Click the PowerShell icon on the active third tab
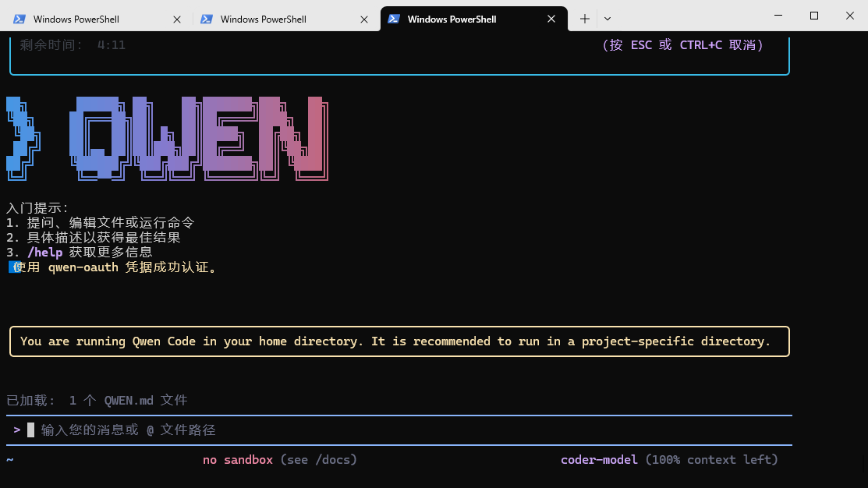This screenshot has height=488, width=868. 394,19
